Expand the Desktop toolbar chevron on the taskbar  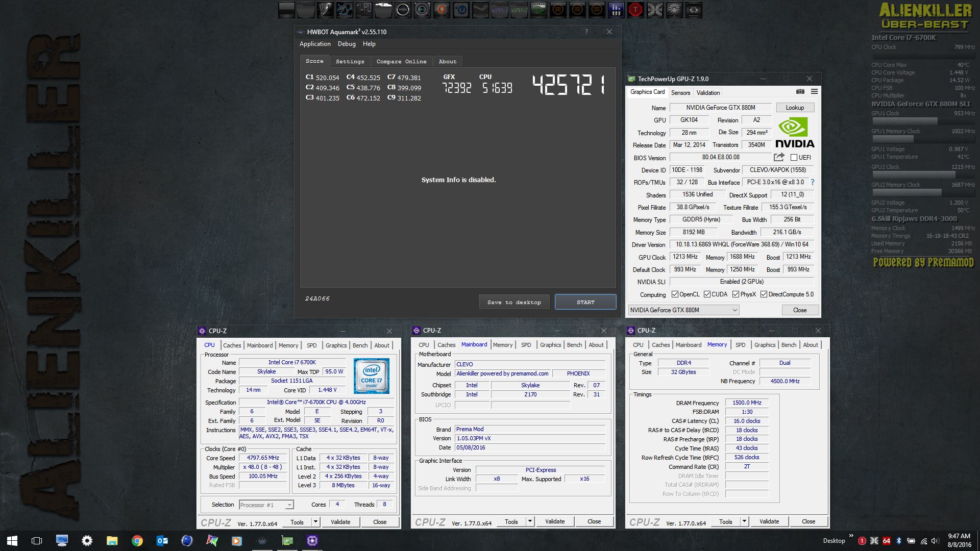pyautogui.click(x=851, y=536)
